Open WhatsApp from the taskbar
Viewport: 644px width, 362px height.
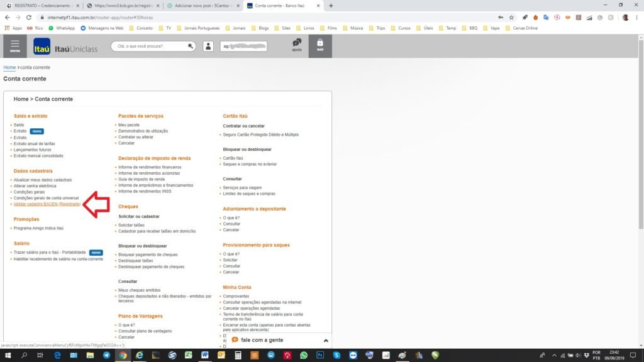click(304, 355)
